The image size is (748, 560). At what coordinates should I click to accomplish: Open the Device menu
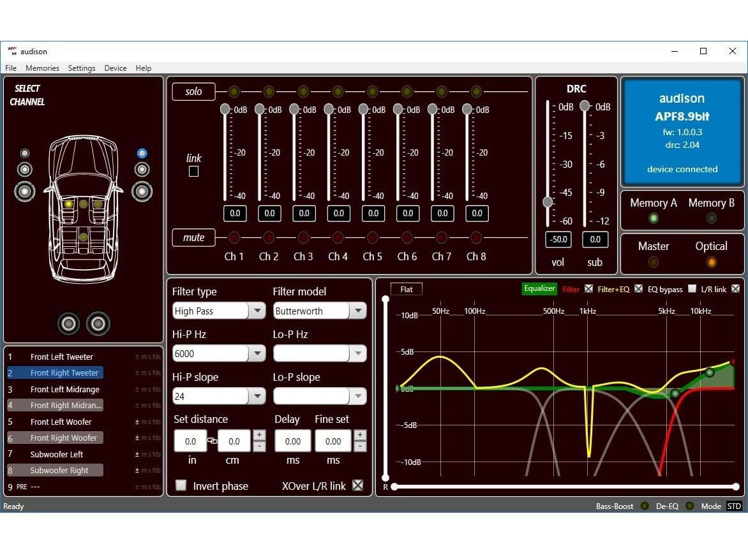pyautogui.click(x=116, y=68)
